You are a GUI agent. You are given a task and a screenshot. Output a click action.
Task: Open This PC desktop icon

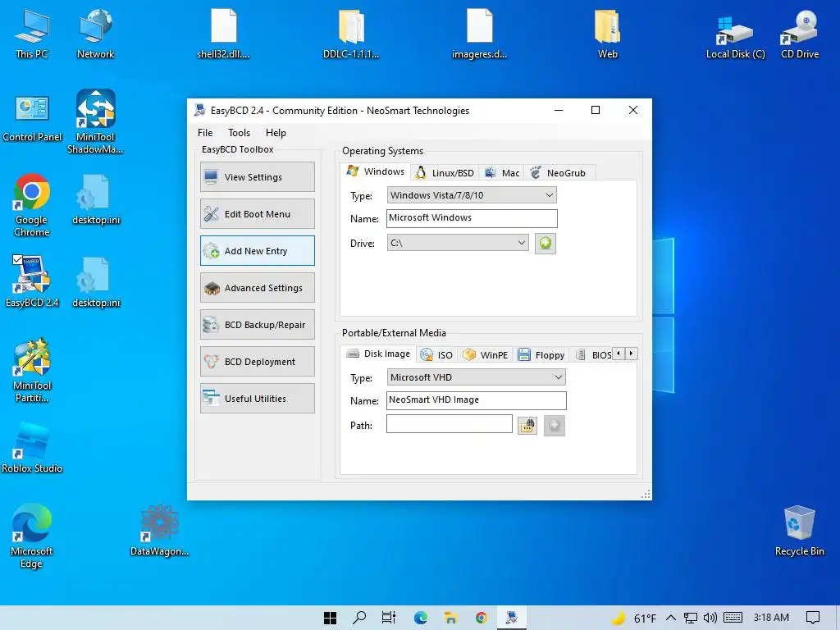tap(32, 34)
